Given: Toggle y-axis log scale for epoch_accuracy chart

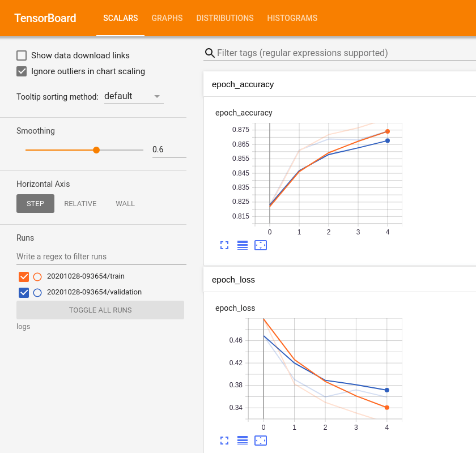Looking at the screenshot, I should pos(243,245).
